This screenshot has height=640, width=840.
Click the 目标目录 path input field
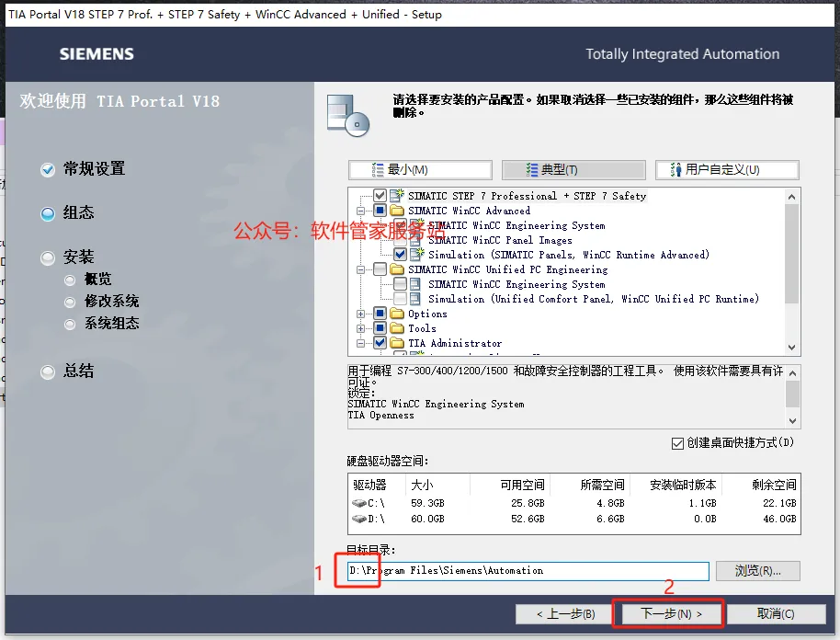click(528, 571)
